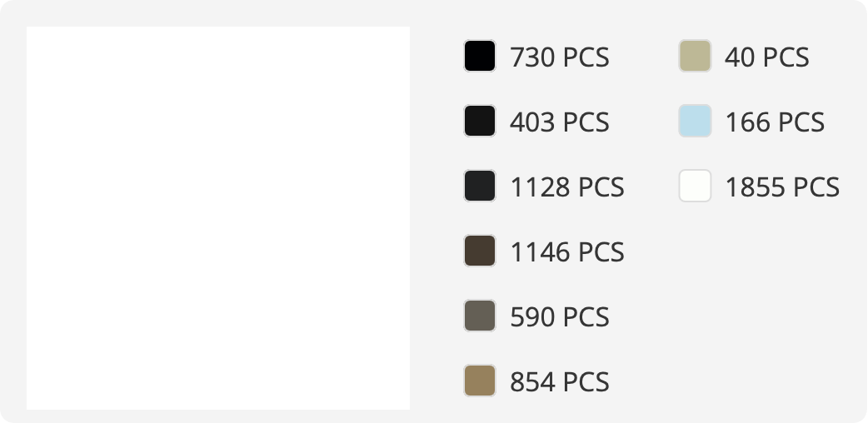Select the pure black 730 PCS swatch

click(x=479, y=56)
